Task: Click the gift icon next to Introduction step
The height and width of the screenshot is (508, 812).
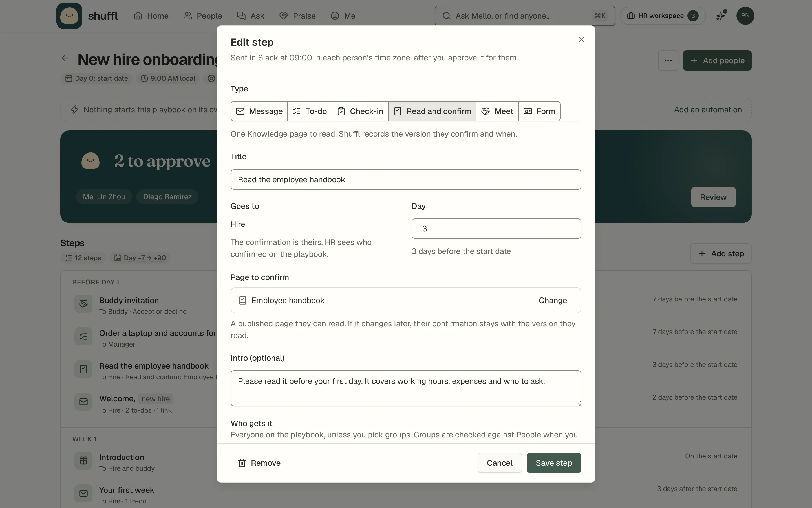Action: 83,461
